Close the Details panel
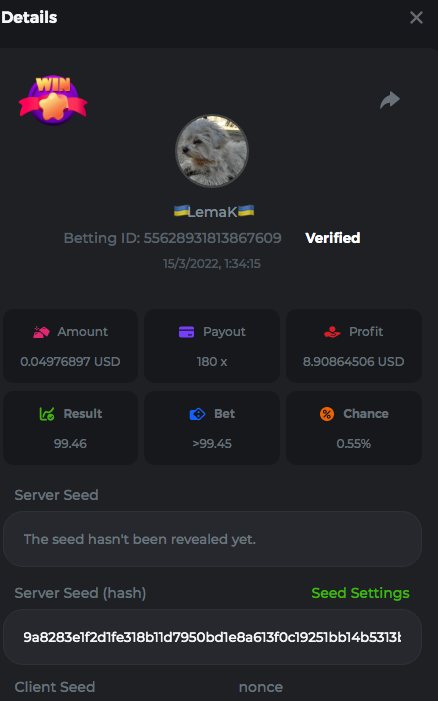 pos(416,18)
